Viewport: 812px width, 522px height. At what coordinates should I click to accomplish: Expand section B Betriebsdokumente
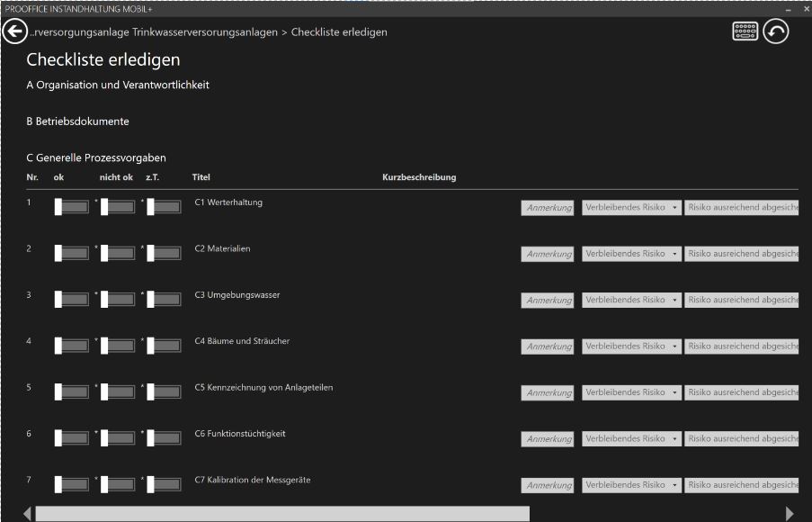[x=78, y=121]
